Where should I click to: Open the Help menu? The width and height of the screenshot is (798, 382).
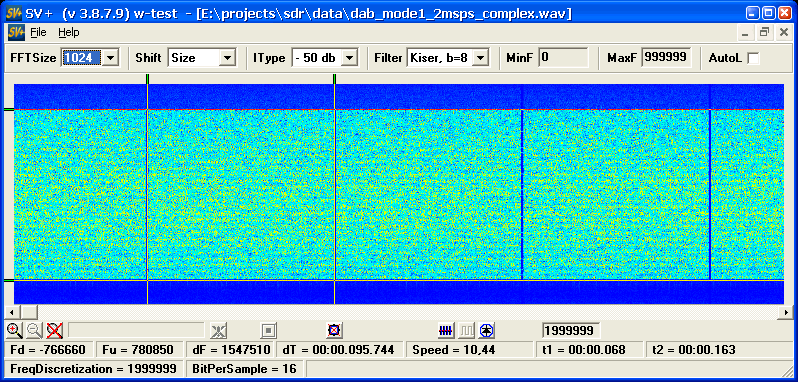(69, 32)
